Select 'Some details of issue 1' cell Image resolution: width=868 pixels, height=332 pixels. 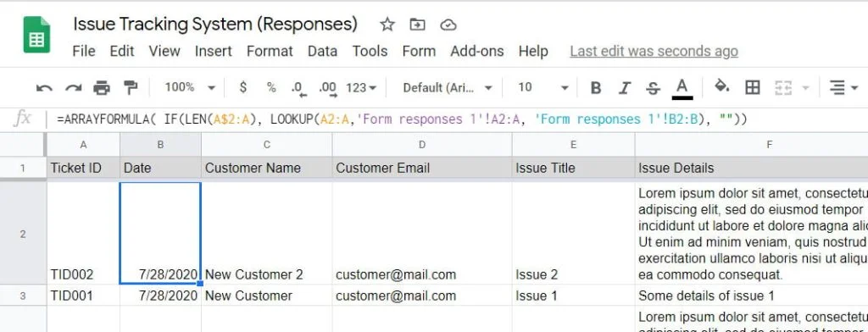(752, 296)
